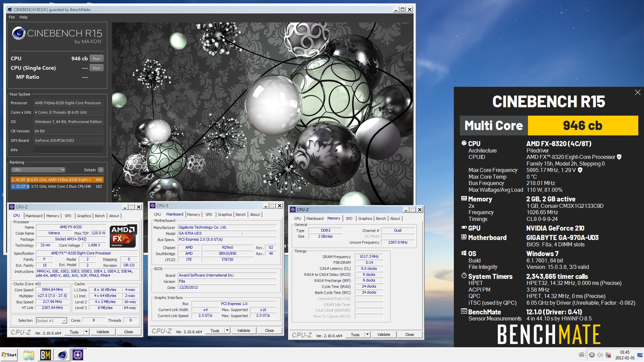Open Tools dropdown arrow in CPU-Z Memory window
The image size is (644, 362).
click(367, 335)
